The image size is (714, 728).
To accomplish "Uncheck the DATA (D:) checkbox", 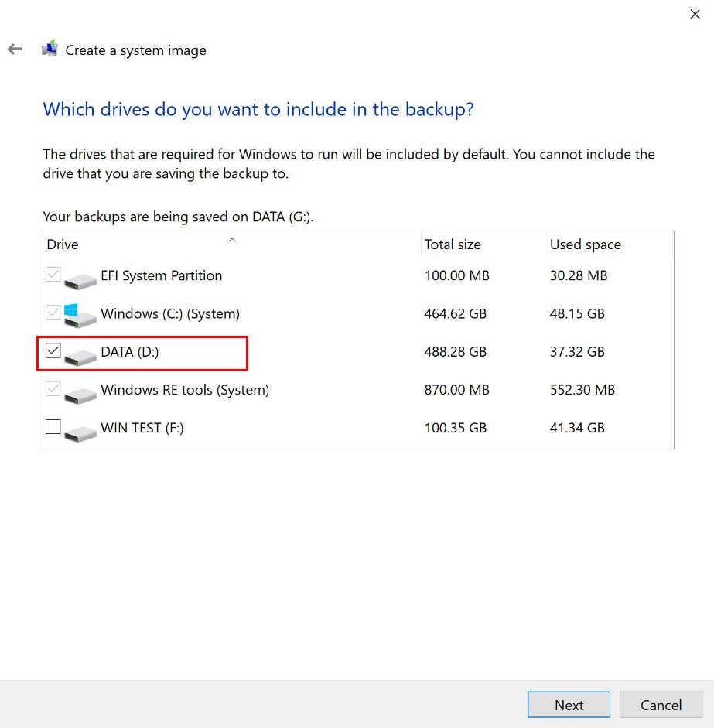I will coord(53,350).
